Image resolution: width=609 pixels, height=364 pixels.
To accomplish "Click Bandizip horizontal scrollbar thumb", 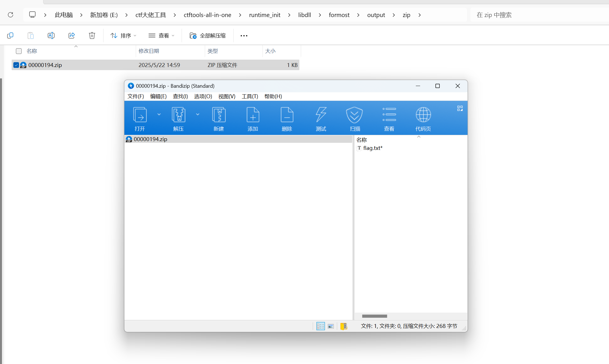I will (x=374, y=316).
